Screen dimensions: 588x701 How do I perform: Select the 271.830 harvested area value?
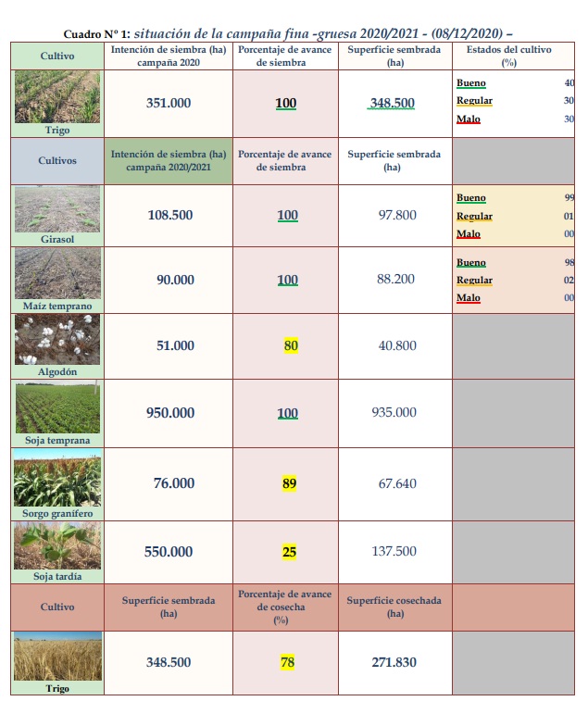(x=393, y=662)
